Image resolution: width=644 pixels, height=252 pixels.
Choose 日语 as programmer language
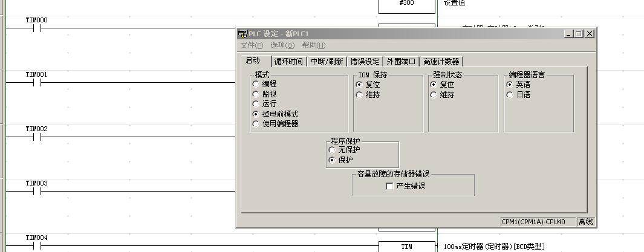(x=510, y=95)
